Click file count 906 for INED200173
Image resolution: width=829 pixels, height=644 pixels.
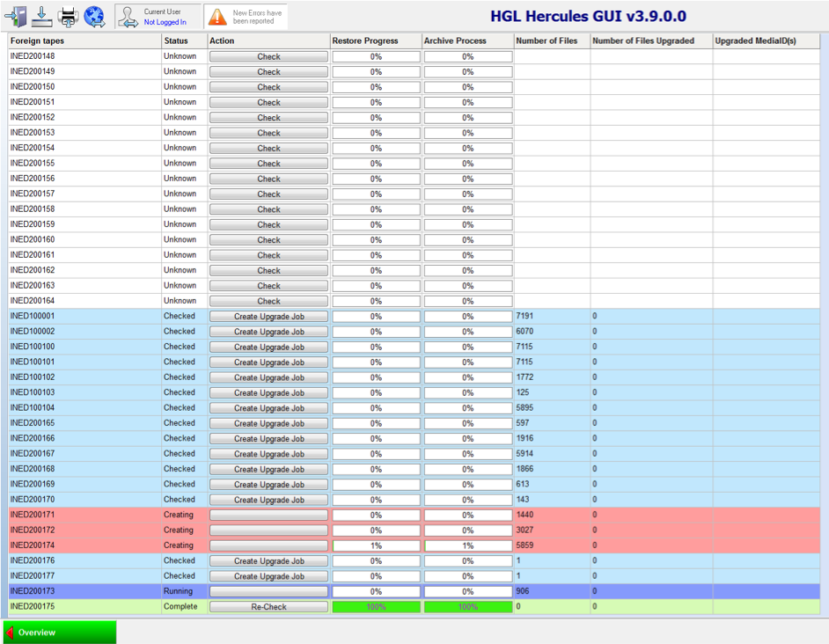pos(523,591)
